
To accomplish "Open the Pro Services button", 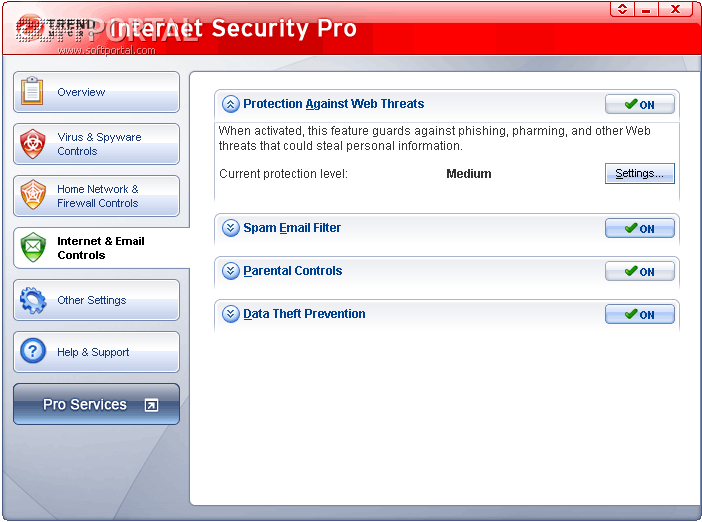I will (96, 404).
